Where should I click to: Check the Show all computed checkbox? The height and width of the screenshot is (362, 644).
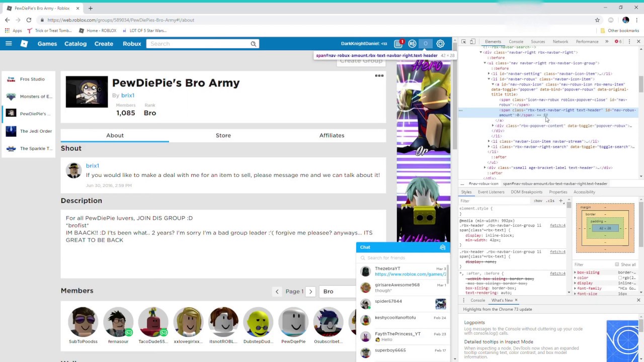click(x=617, y=264)
